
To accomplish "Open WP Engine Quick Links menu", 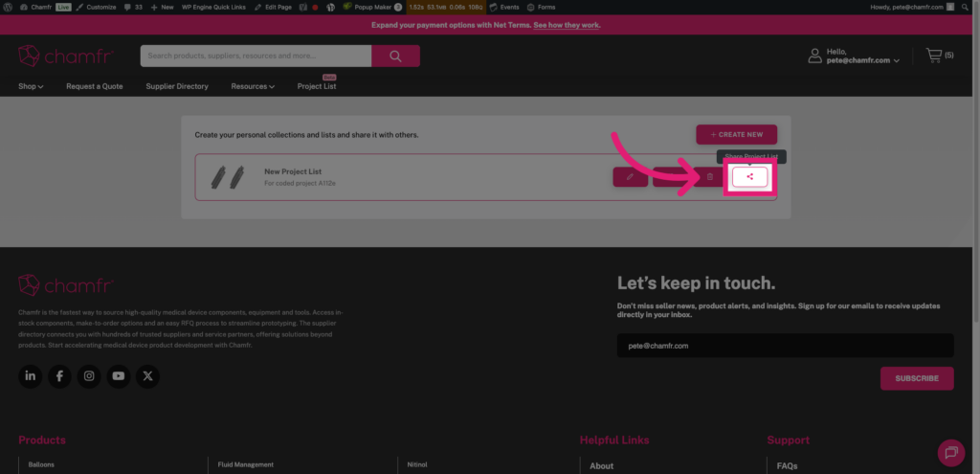I will (213, 7).
